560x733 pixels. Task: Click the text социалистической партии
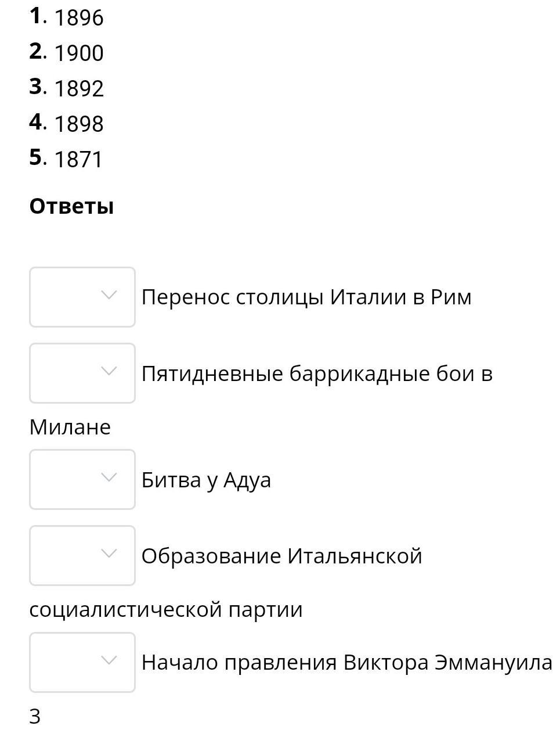(x=166, y=609)
